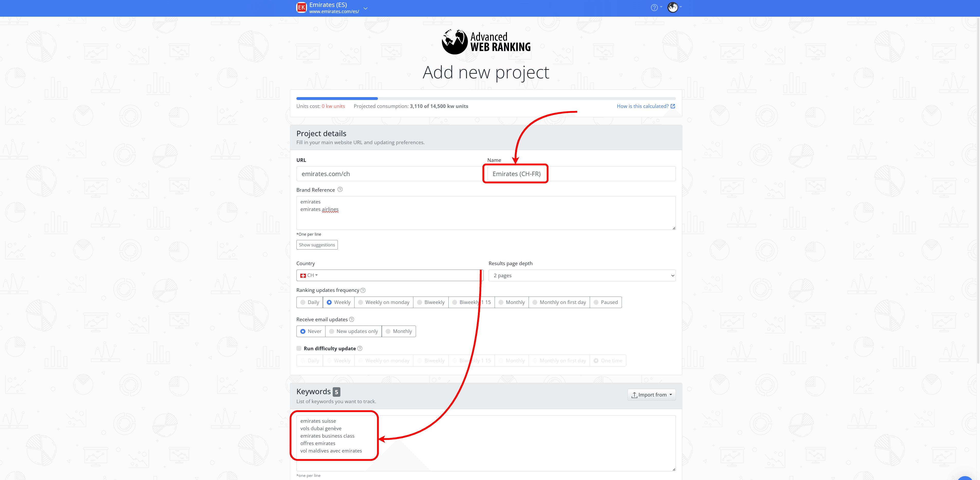Click the upload icon on Import from

click(634, 395)
